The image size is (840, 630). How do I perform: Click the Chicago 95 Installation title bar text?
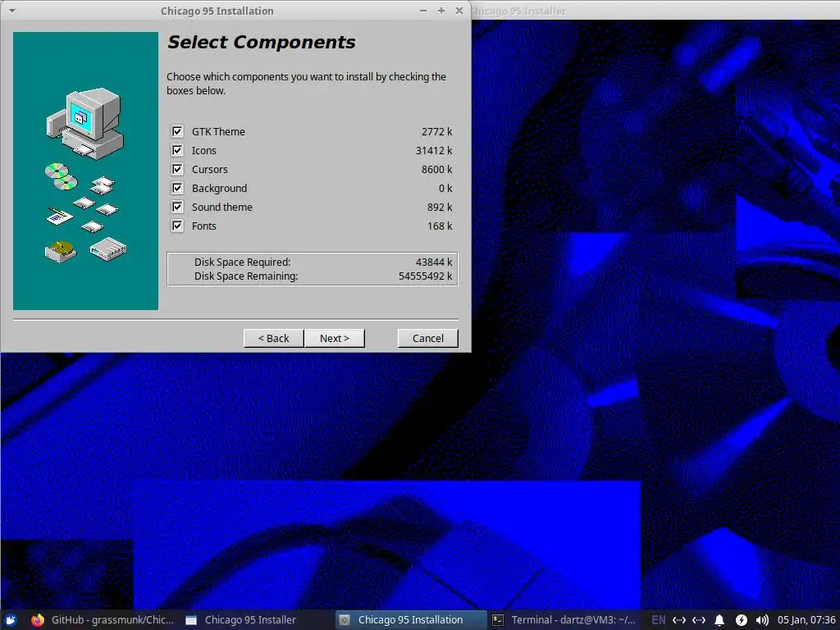pos(217,11)
